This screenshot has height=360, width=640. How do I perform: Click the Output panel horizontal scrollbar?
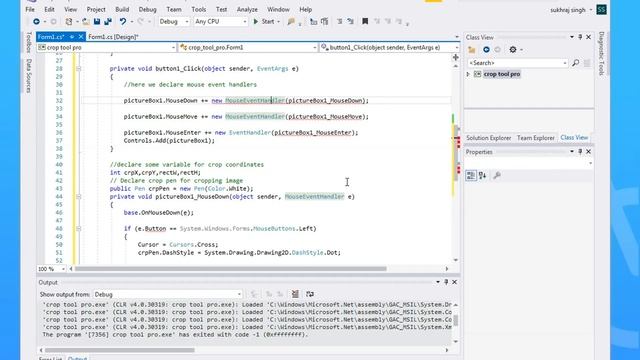[120, 350]
